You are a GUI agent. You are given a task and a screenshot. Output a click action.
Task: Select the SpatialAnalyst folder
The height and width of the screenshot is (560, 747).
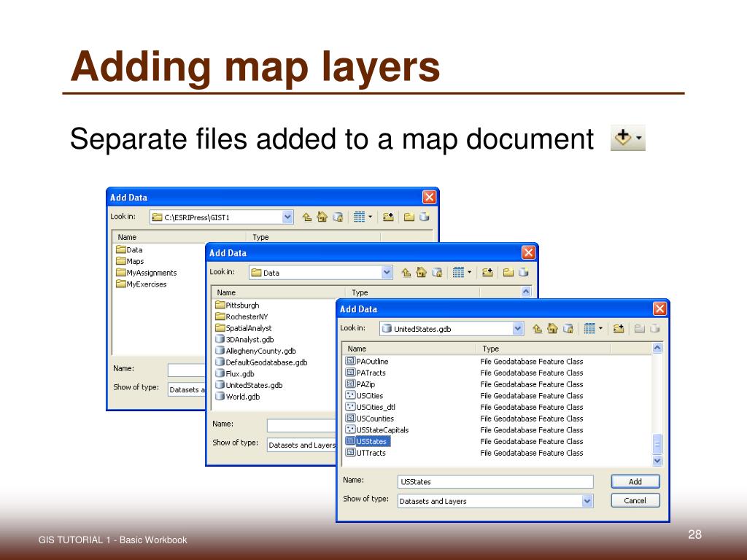point(244,328)
